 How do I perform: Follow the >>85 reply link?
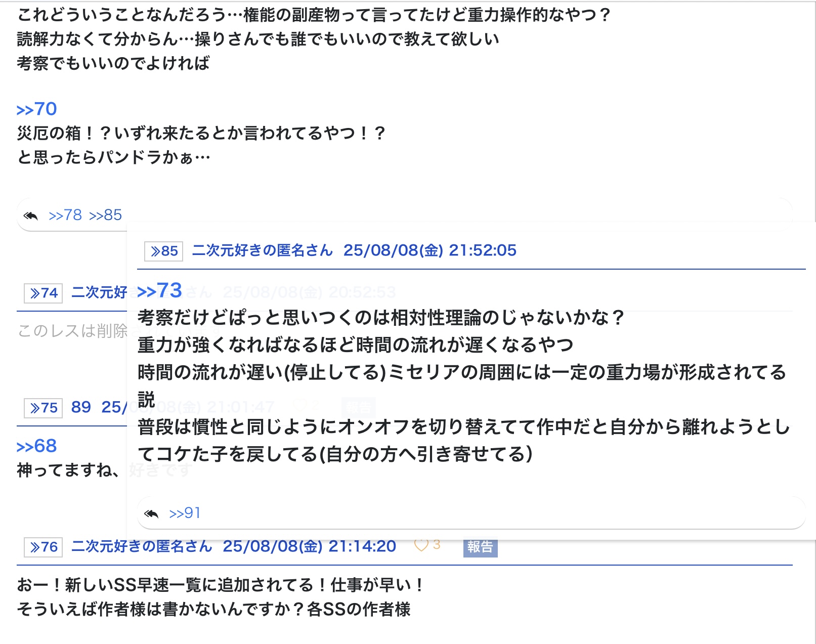(105, 216)
